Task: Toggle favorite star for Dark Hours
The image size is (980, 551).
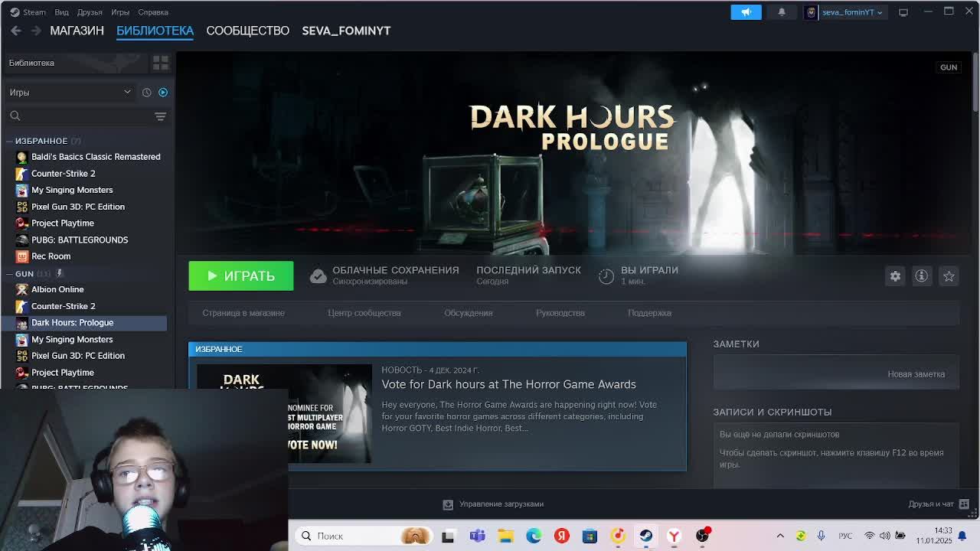Action: pos(949,276)
